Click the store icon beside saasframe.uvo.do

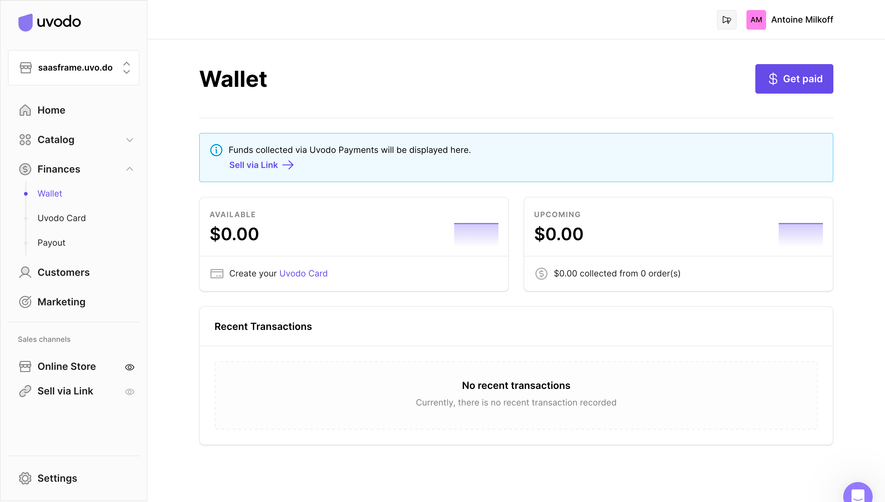point(25,68)
